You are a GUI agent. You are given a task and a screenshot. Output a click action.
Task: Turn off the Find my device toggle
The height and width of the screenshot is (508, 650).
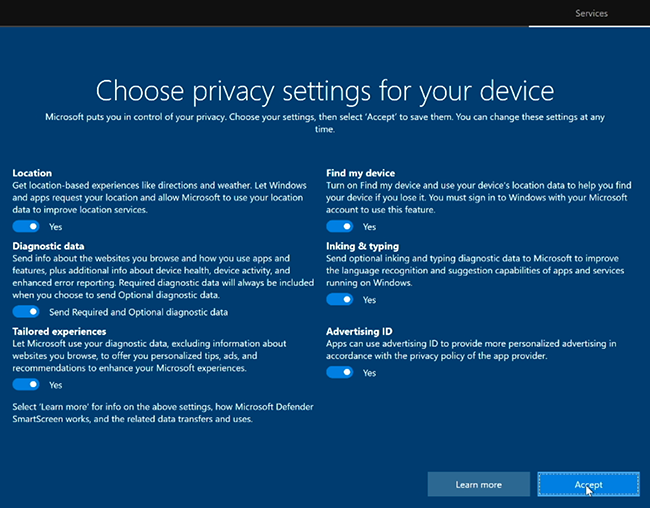click(340, 226)
